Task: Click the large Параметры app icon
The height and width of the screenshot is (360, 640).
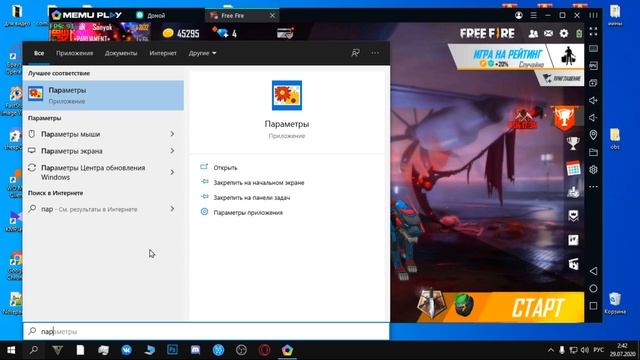Action: [x=287, y=95]
